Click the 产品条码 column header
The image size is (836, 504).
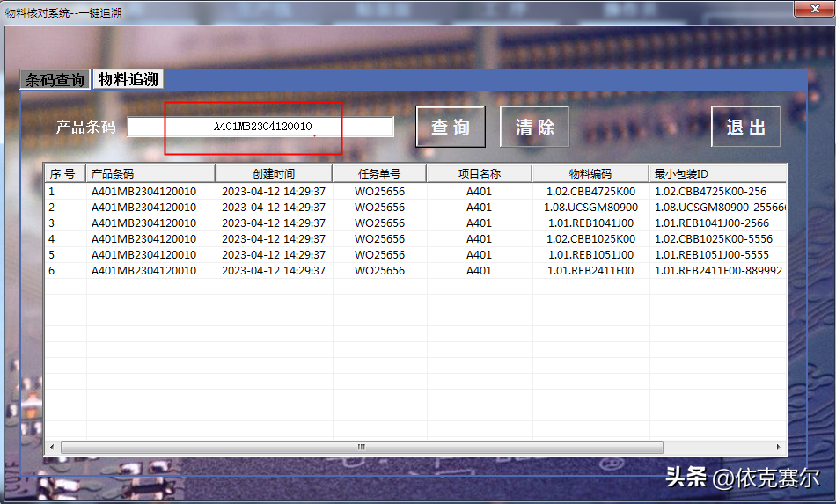click(x=150, y=173)
